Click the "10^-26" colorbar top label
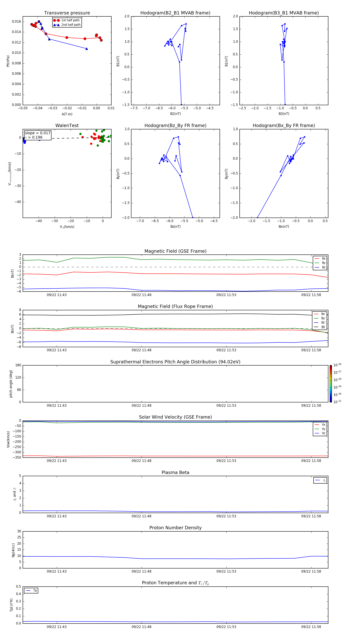The height and width of the screenshot is (644, 351). click(337, 365)
